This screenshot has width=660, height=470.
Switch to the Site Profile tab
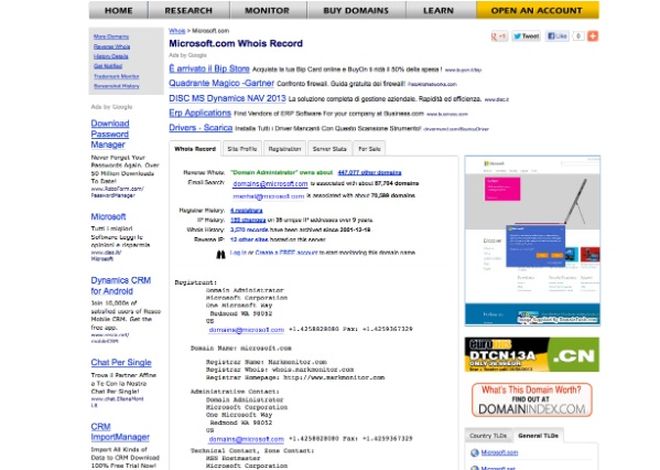(x=242, y=149)
